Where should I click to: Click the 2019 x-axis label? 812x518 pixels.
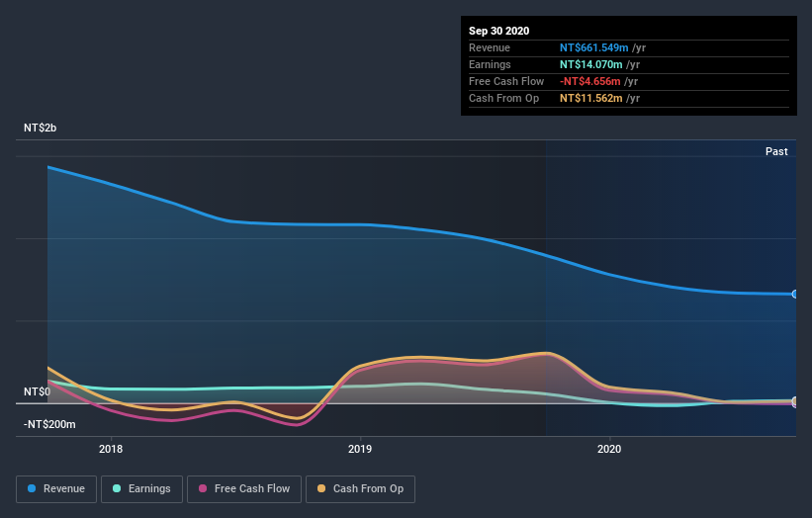click(360, 449)
